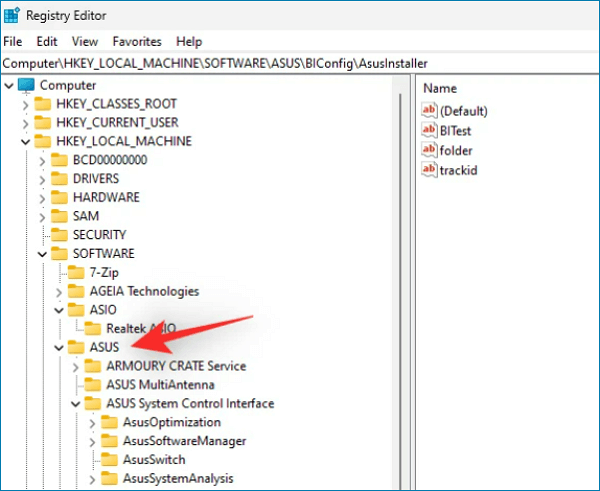Collapse HKEY_LOCAL_MACHINE chevron

(x=25, y=142)
